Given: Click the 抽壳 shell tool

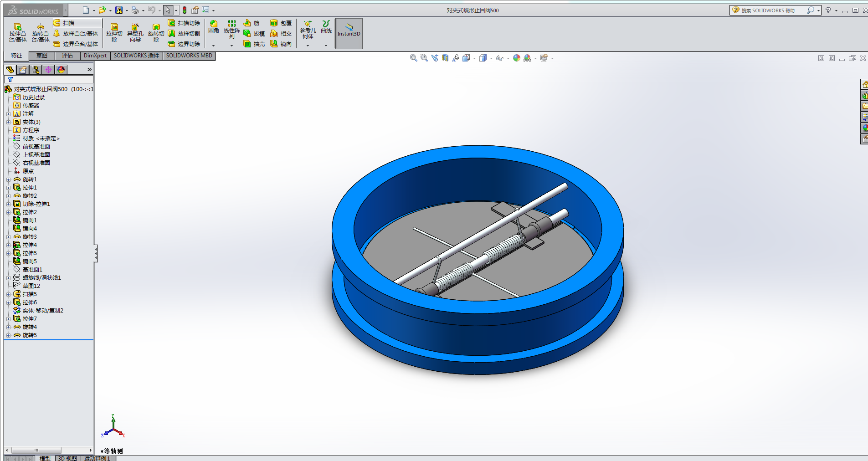Looking at the screenshot, I should click(254, 44).
